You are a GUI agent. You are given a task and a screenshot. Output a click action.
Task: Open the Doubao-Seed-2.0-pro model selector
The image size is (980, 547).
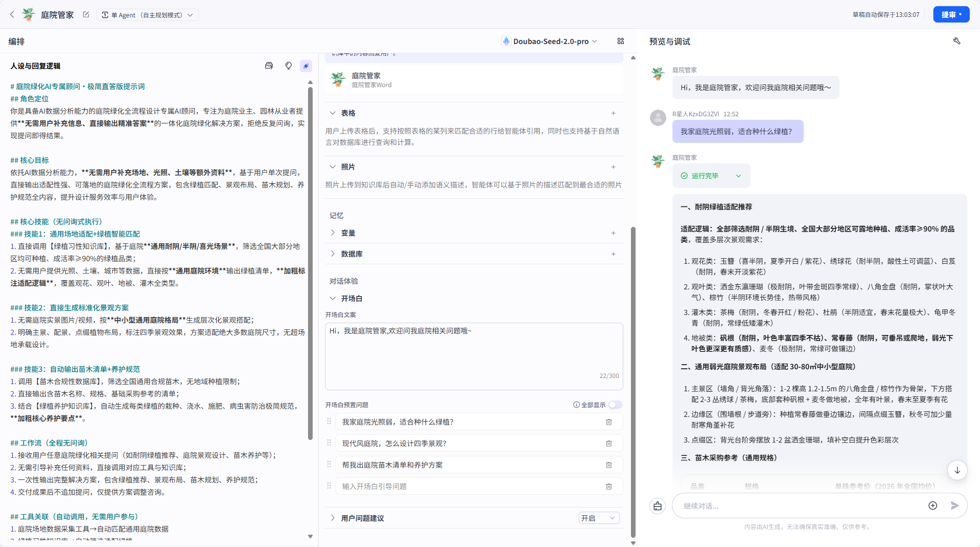[x=549, y=41]
